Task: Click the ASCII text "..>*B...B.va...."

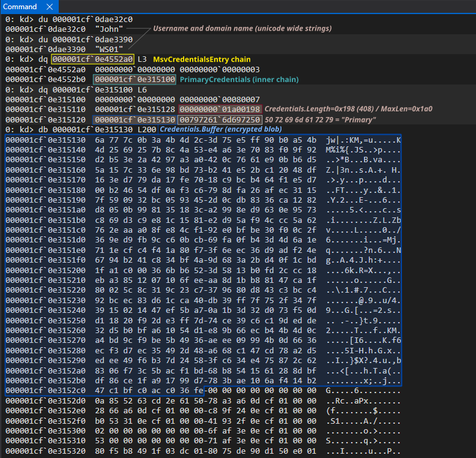Action: [363, 160]
